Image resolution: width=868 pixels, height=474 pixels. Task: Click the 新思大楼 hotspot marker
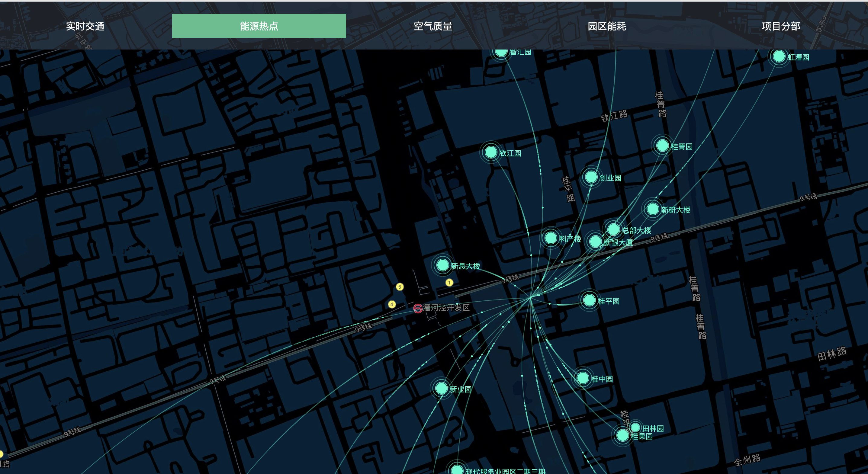coord(442,265)
